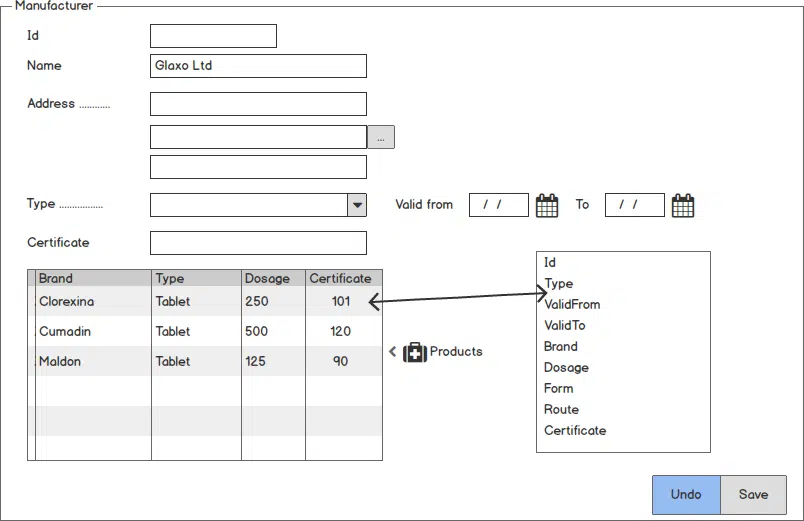The image size is (804, 521).
Task: Click the chevron left of Products
Action: click(393, 351)
